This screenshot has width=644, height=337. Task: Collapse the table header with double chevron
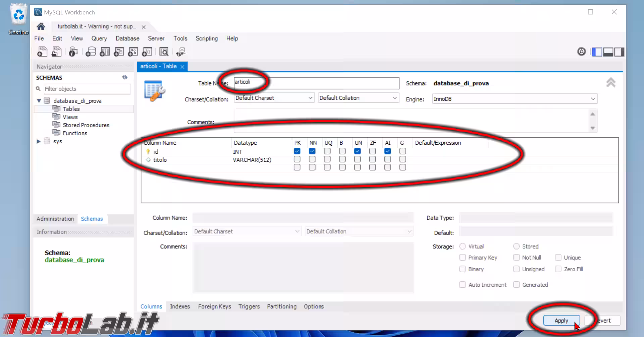point(611,83)
